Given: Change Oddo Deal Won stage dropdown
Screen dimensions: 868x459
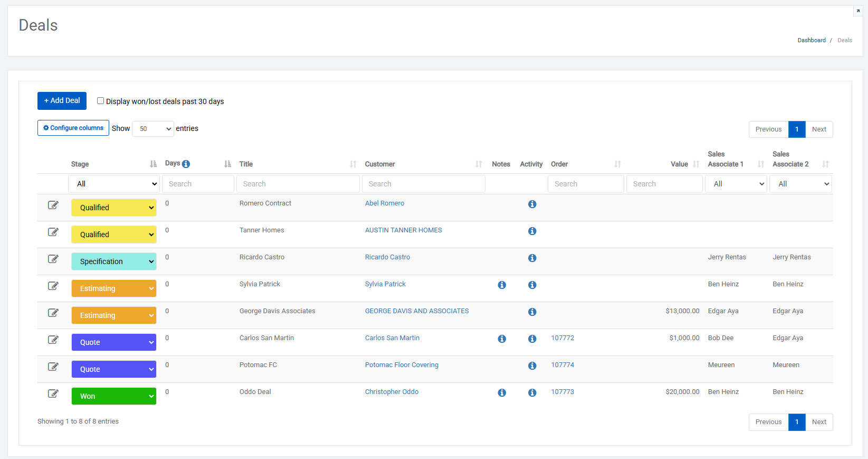Looking at the screenshot, I should point(114,396).
